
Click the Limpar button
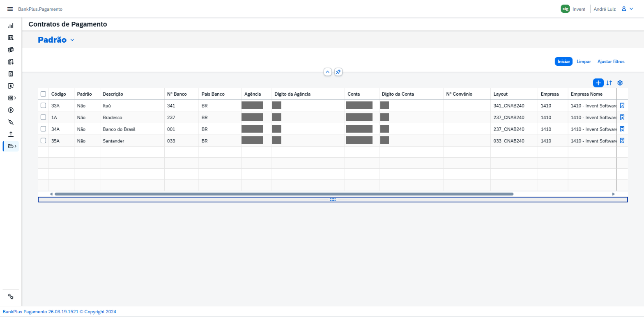(584, 62)
